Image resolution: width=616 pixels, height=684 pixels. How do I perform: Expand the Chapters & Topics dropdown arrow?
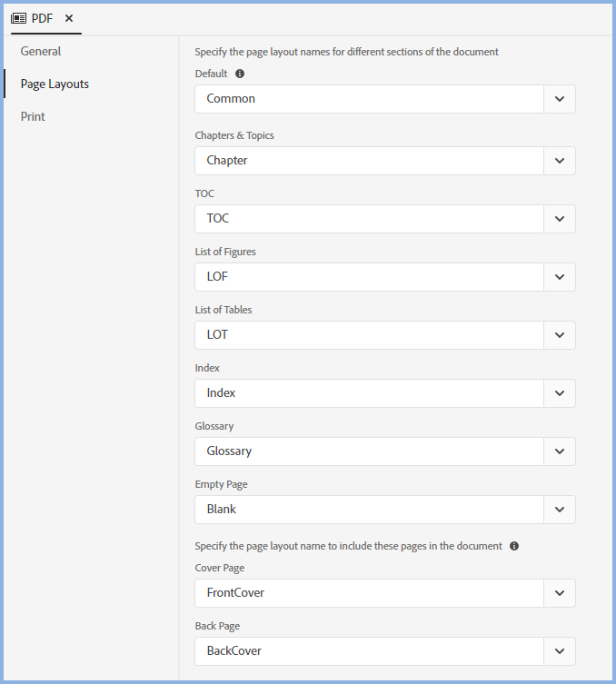[560, 161]
